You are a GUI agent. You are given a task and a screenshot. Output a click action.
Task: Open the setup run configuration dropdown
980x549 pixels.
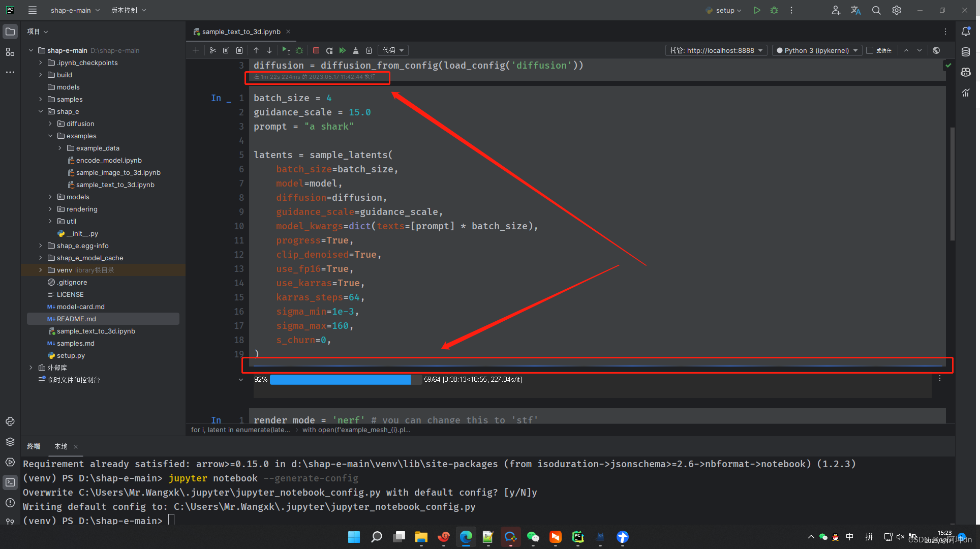(x=724, y=10)
